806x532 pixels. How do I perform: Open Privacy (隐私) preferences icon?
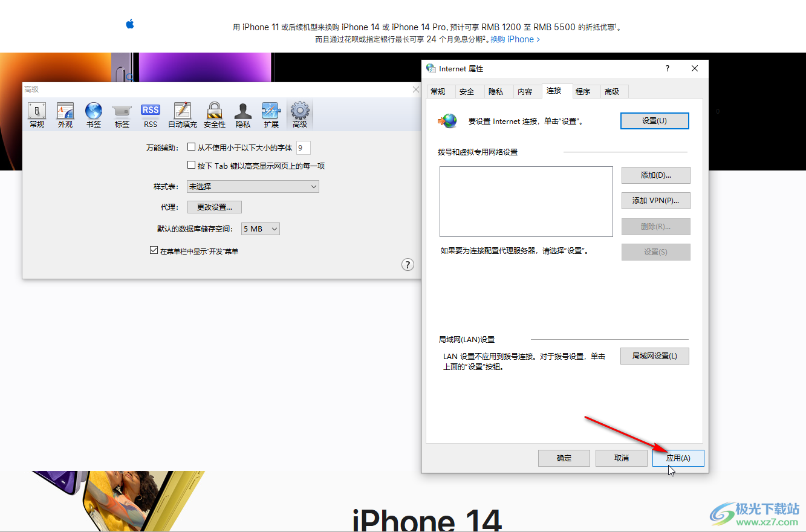pos(243,115)
